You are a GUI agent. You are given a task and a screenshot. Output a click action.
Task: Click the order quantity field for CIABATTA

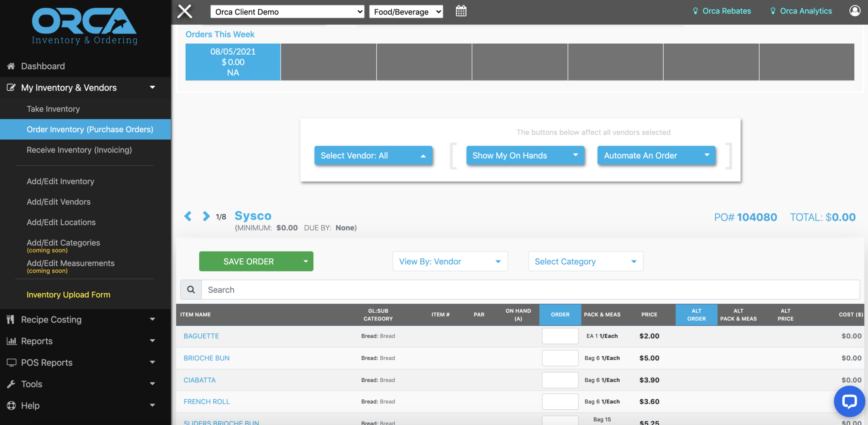560,380
